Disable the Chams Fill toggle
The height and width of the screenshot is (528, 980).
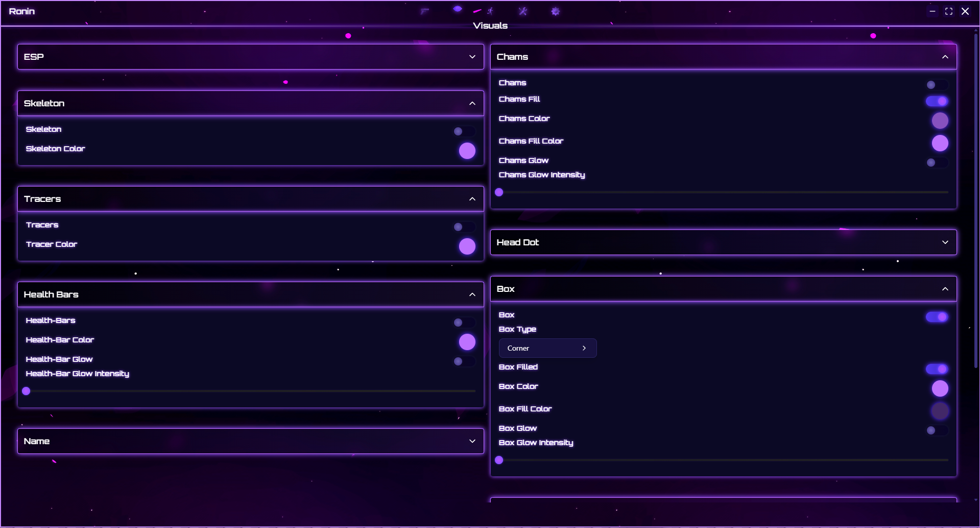coord(937,101)
